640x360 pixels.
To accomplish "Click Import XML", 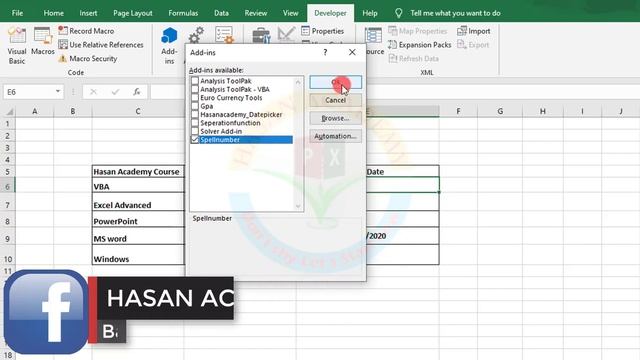I will (473, 31).
